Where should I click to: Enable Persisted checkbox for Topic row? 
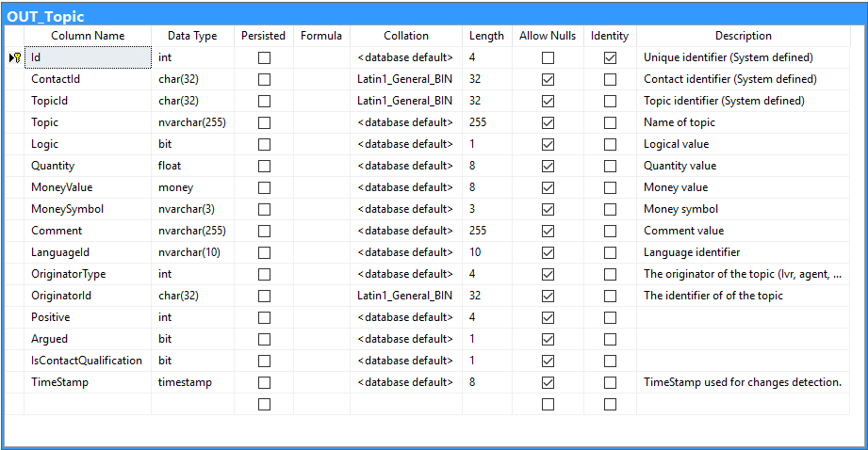coord(265,122)
